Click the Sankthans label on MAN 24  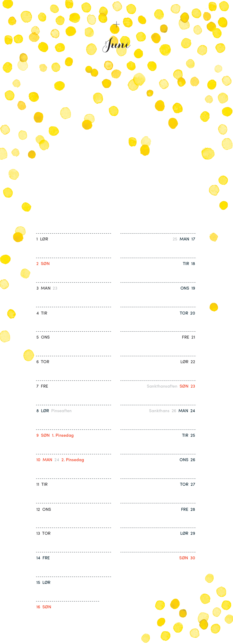(x=159, y=411)
